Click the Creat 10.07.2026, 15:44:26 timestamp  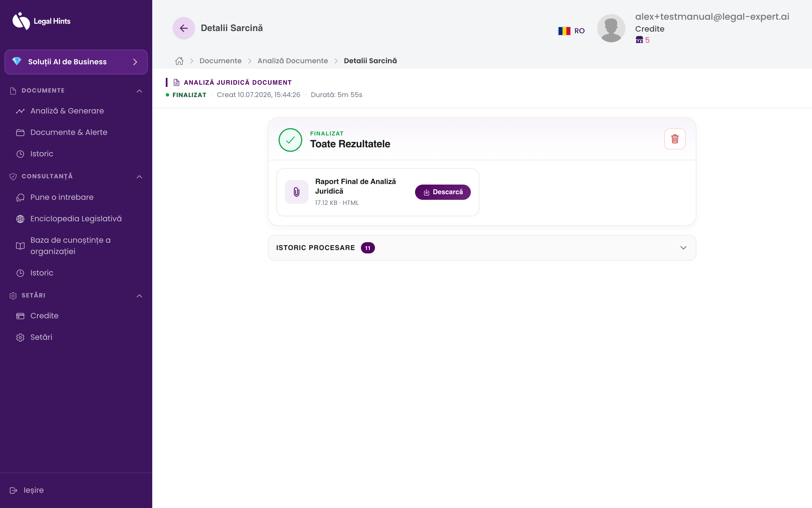coord(258,95)
